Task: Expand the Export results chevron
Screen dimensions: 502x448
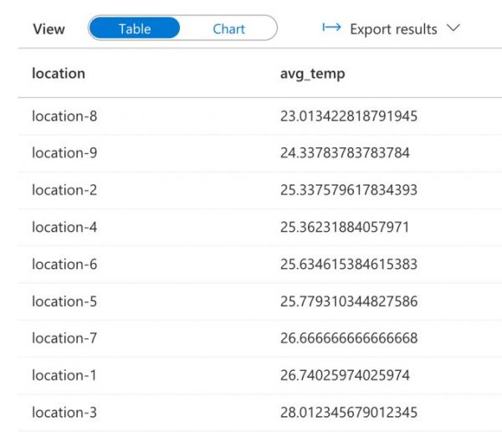Action: tap(453, 28)
